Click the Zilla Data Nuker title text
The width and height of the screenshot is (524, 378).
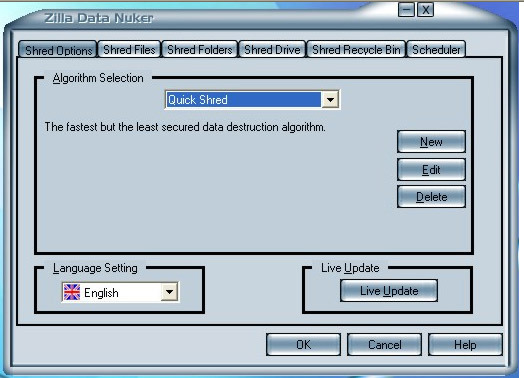coord(99,18)
